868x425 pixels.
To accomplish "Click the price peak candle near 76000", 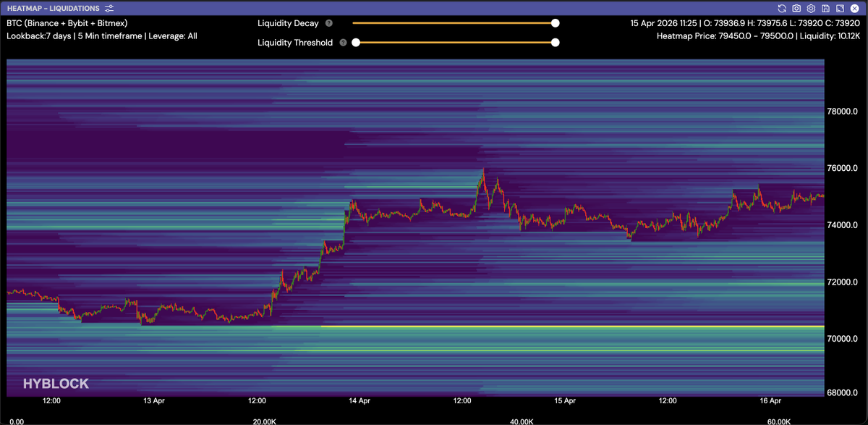I will (482, 172).
